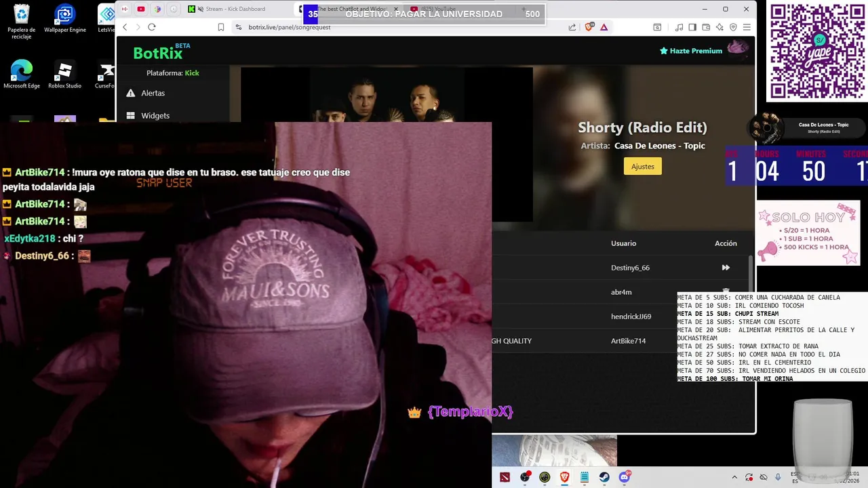Open Roblox Studio desktop shortcut
Viewport: 868px width, 488px height.
[x=65, y=75]
